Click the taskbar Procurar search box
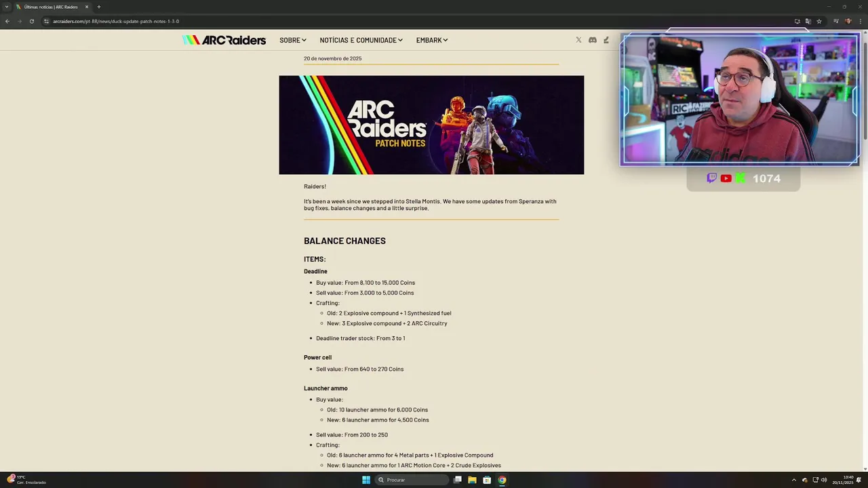Image resolution: width=868 pixels, height=488 pixels. coord(413,480)
